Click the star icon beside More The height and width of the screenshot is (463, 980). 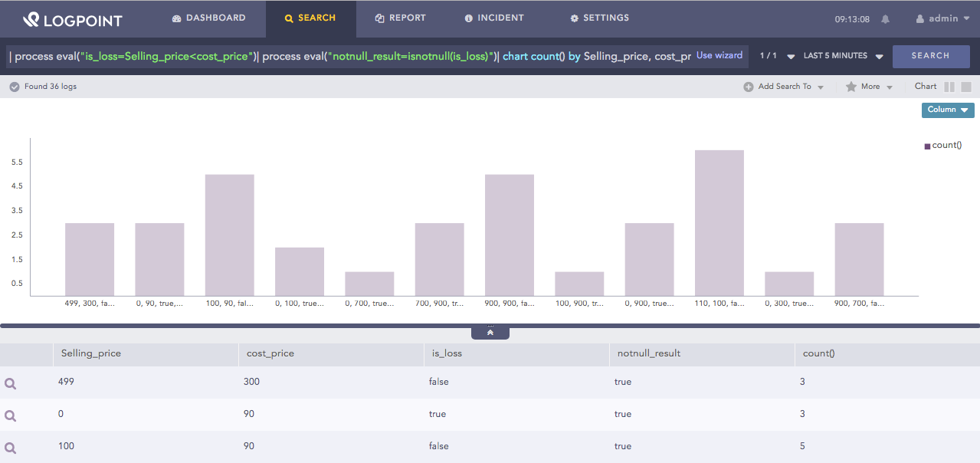[x=851, y=87]
